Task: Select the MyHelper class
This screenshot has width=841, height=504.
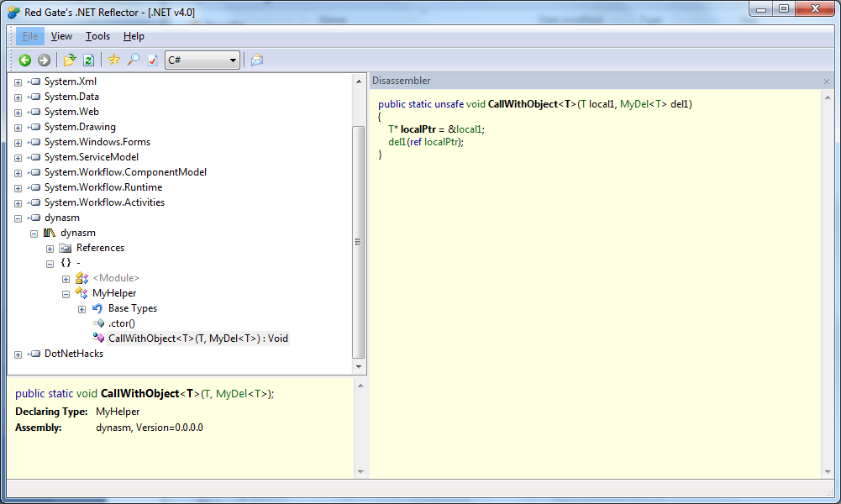Action: 114,293
